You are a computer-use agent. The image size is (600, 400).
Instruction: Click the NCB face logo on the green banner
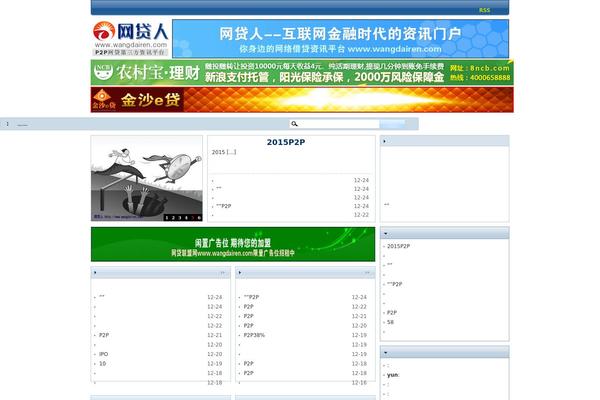[103, 72]
